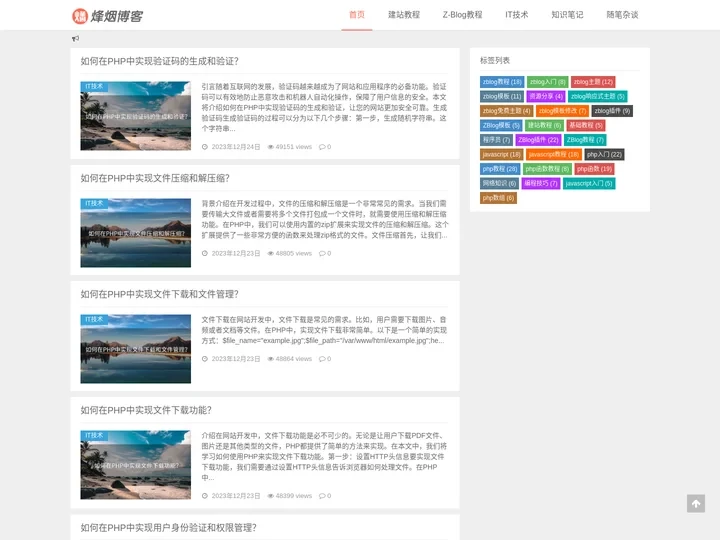Click the back-to-top arrow button

tap(696, 503)
